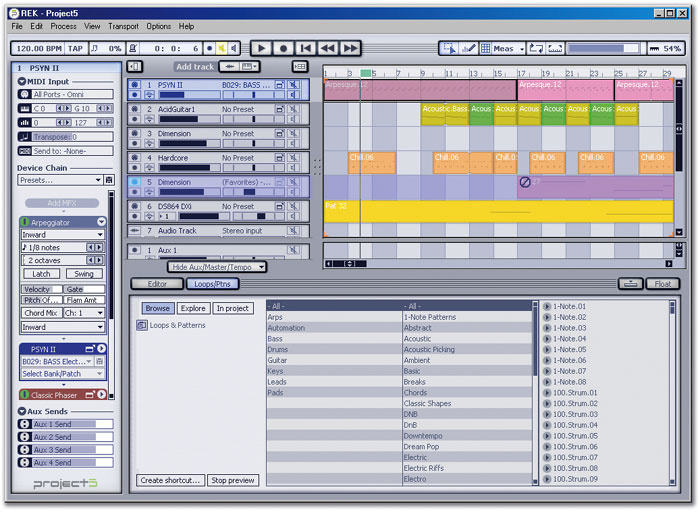Image resolution: width=700 pixels, height=512 pixels.
Task: Click the Create shortcut... button
Action: 170,480
